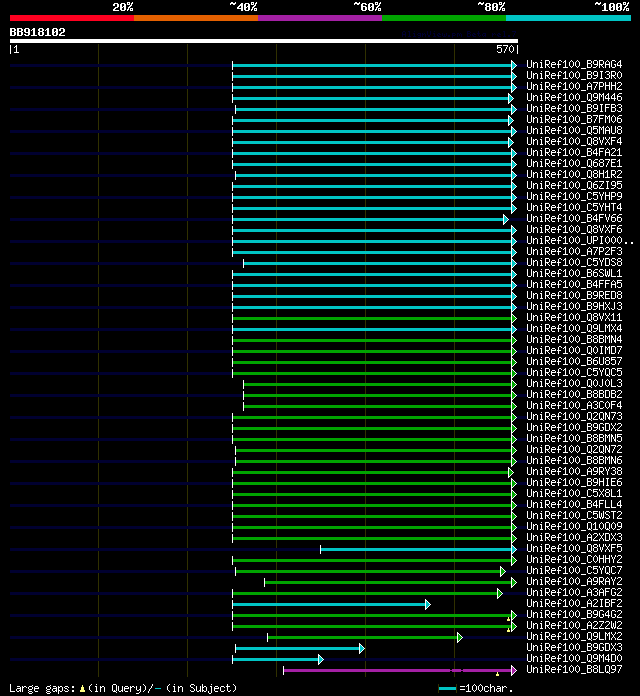The image size is (640, 696).
Task: Click the purple alignment bar for UniRef100_B8LQ97
Action: [x=400, y=670]
